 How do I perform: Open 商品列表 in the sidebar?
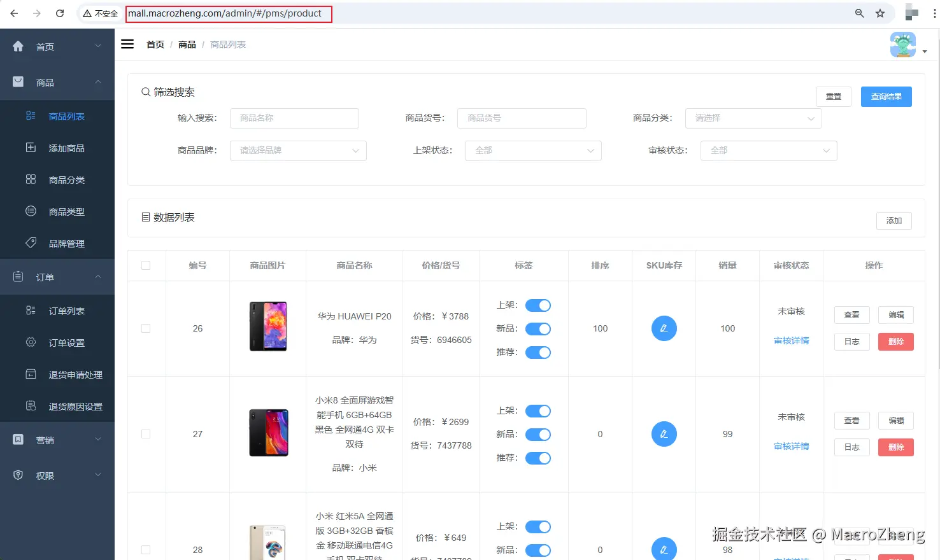[x=57, y=116]
